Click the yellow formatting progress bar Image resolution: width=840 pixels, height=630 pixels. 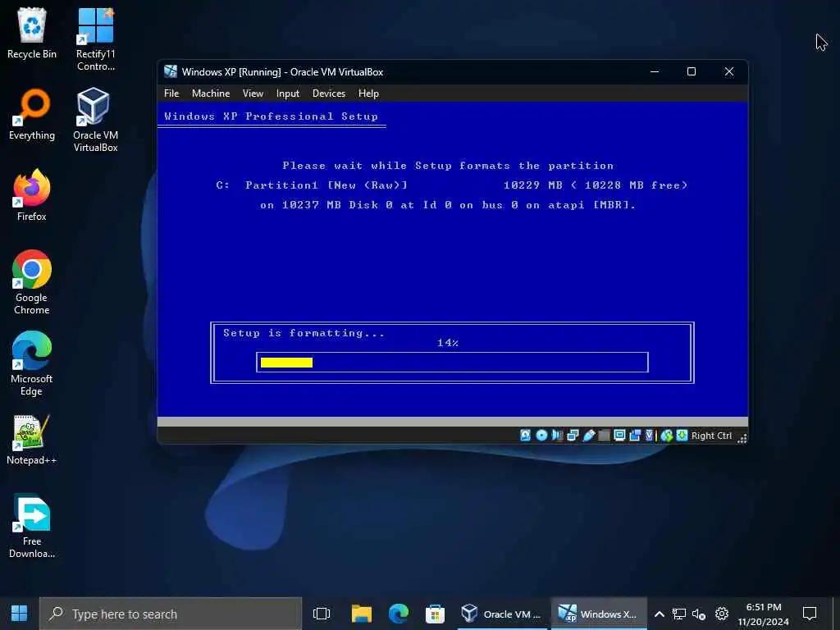(286, 363)
